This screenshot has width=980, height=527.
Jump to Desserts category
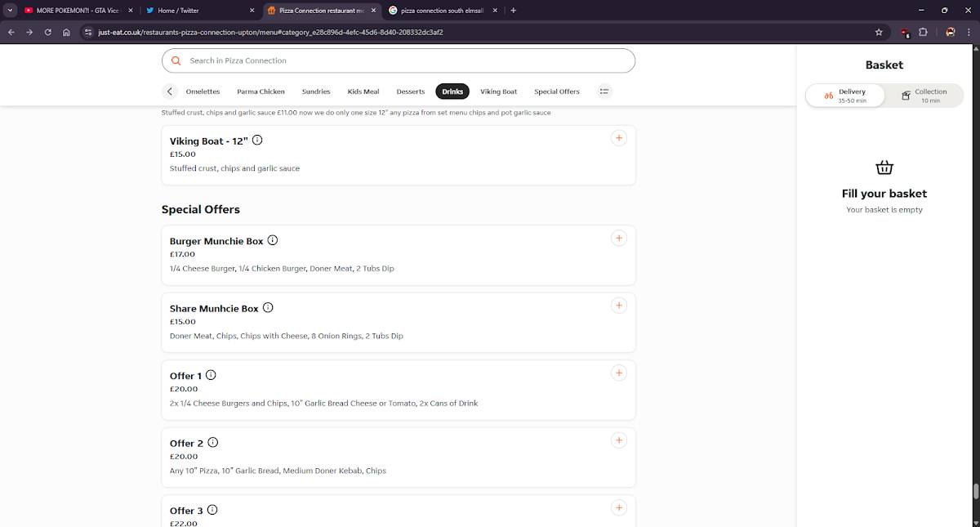(411, 92)
